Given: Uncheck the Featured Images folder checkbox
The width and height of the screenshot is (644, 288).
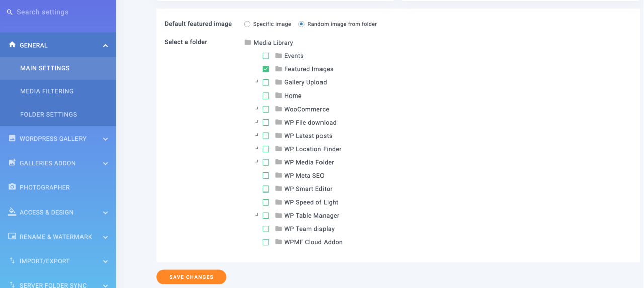Looking at the screenshot, I should click(x=266, y=69).
